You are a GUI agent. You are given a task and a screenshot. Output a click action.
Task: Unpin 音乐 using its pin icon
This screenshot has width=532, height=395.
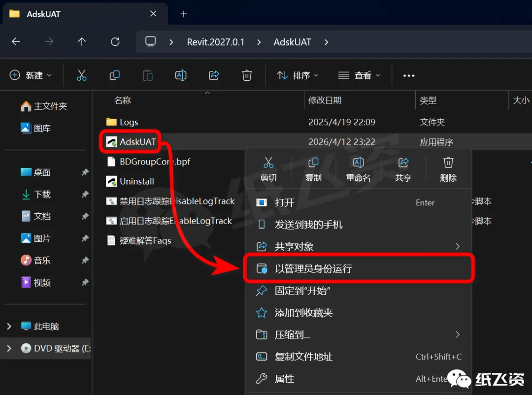pyautogui.click(x=85, y=260)
